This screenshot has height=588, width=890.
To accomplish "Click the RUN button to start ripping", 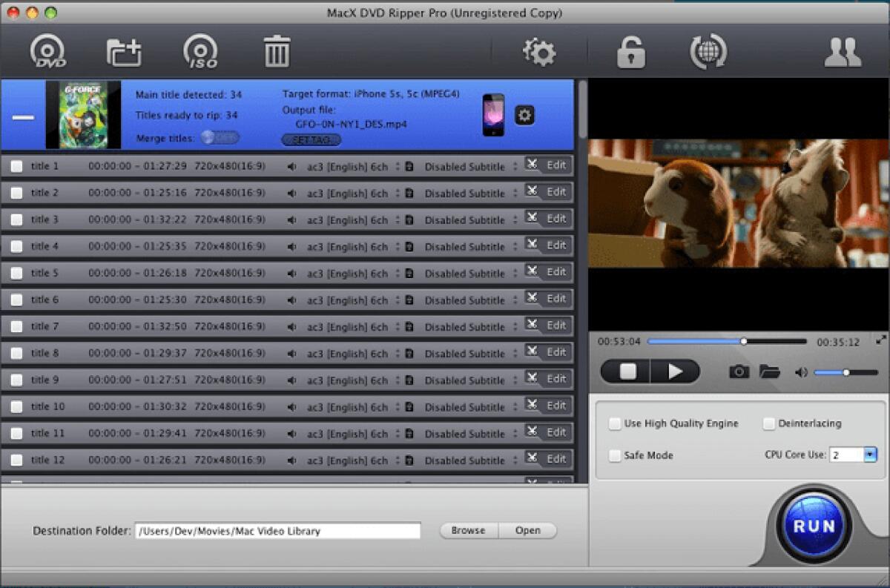I will (x=814, y=526).
